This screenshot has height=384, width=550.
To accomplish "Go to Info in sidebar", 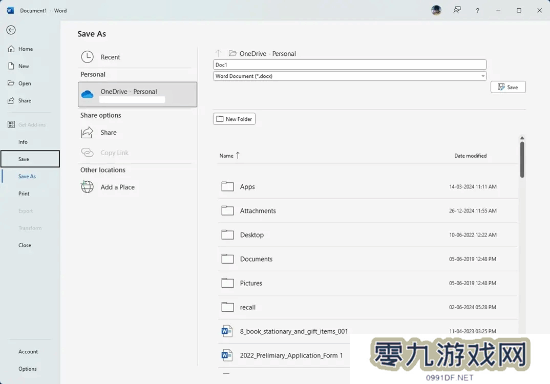I will [23, 142].
